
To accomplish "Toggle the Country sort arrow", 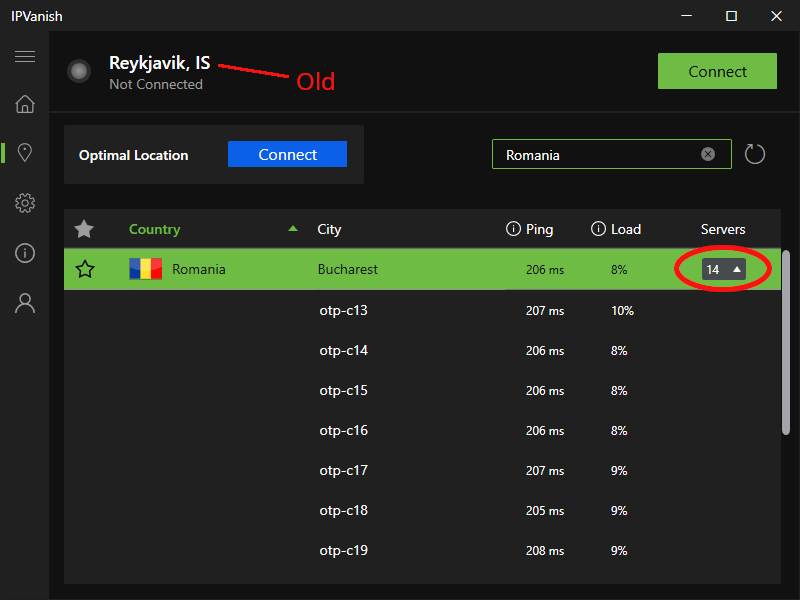I will coord(293,229).
